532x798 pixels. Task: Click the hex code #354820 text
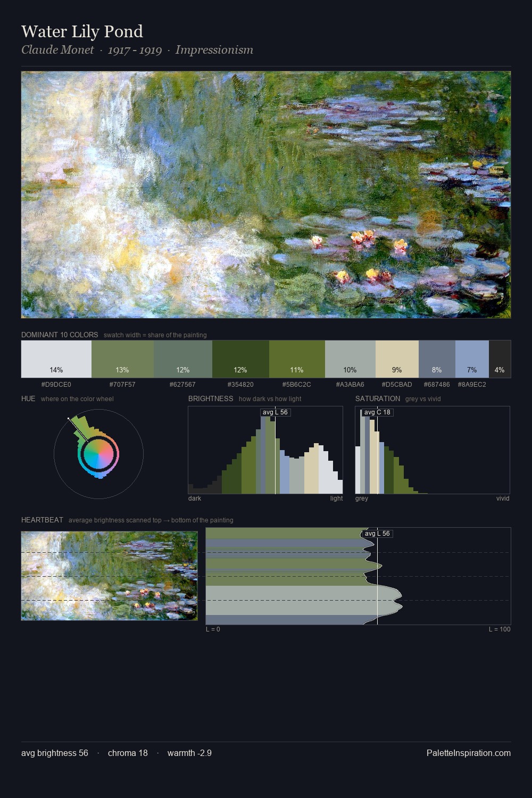point(240,384)
